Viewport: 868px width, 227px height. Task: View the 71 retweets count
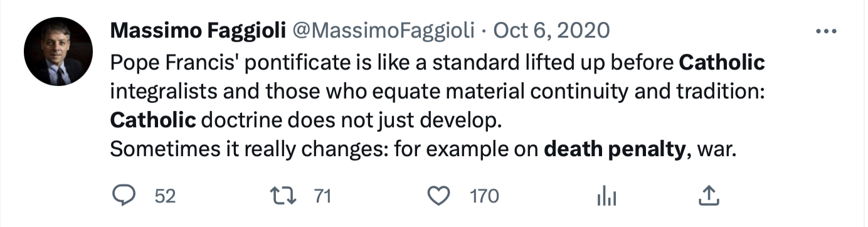tap(322, 196)
